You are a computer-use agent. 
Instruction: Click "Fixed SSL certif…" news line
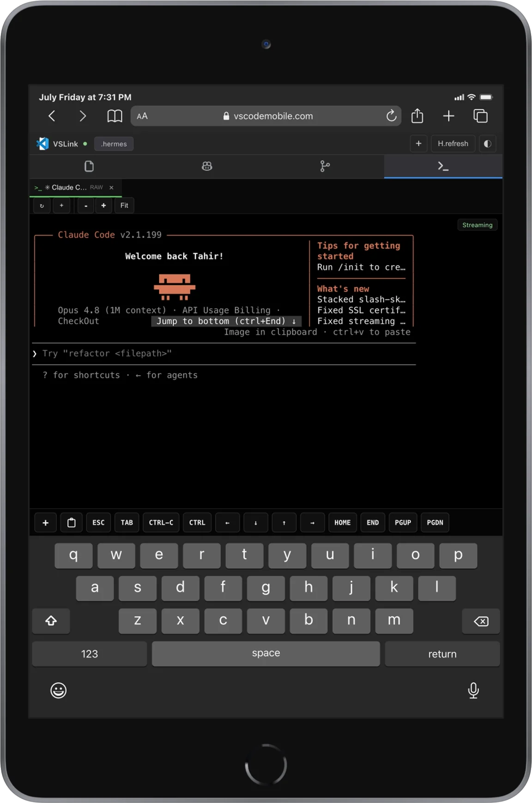[361, 310]
